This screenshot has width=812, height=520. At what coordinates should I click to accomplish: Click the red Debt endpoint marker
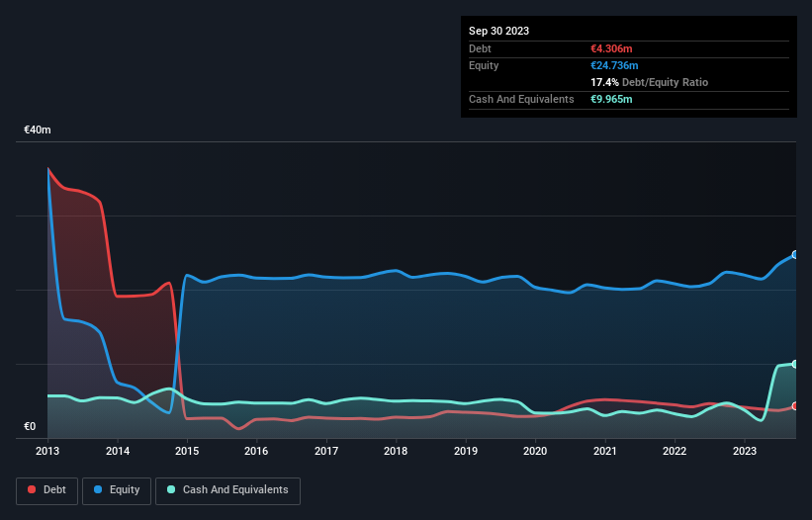coord(795,406)
